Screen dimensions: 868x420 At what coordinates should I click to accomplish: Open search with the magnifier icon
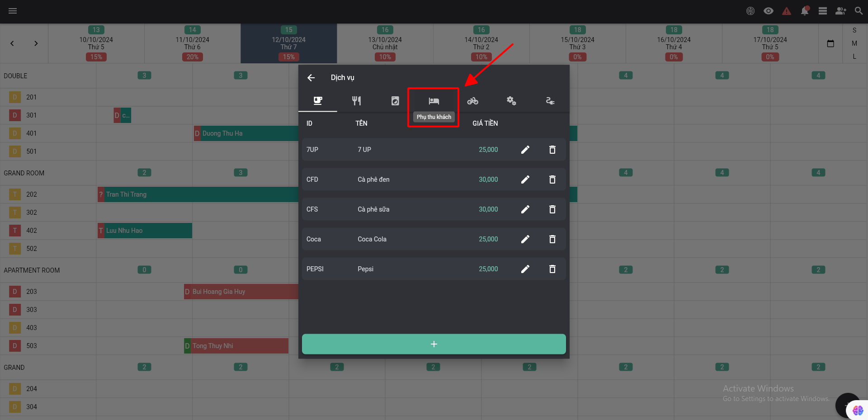[859, 11]
